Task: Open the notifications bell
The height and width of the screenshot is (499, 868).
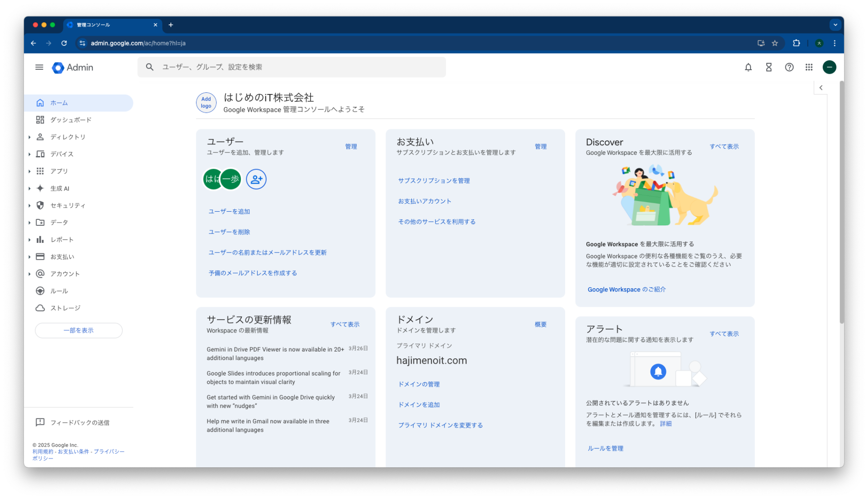Action: click(x=748, y=67)
